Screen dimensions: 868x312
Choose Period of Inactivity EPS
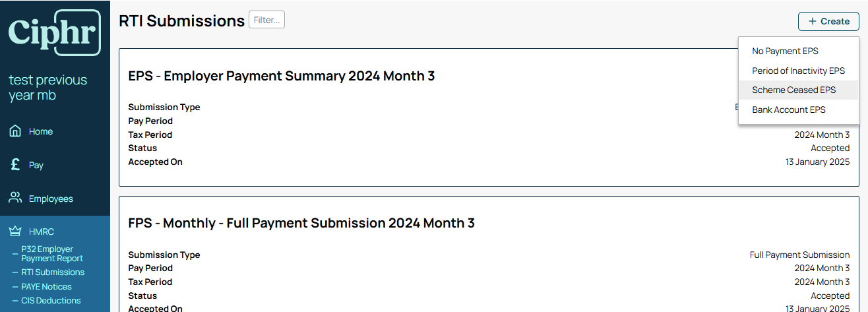(x=799, y=71)
